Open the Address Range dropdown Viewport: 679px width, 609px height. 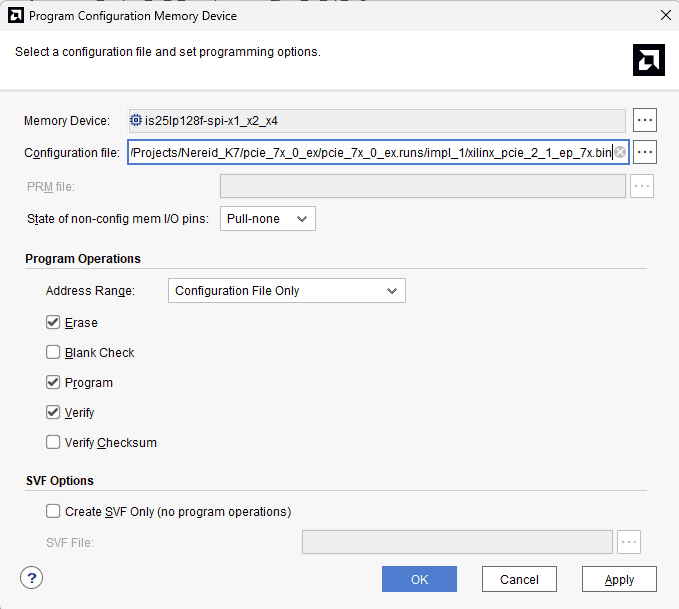pos(286,291)
